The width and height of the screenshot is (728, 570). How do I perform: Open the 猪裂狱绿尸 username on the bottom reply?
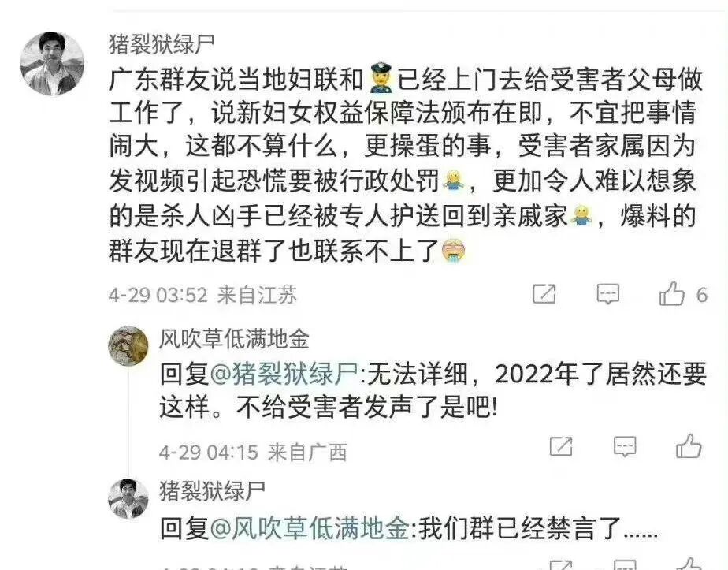pyautogui.click(x=212, y=491)
